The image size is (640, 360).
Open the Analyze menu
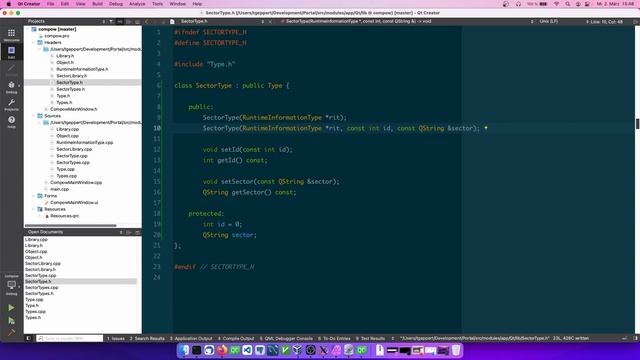point(137,4)
